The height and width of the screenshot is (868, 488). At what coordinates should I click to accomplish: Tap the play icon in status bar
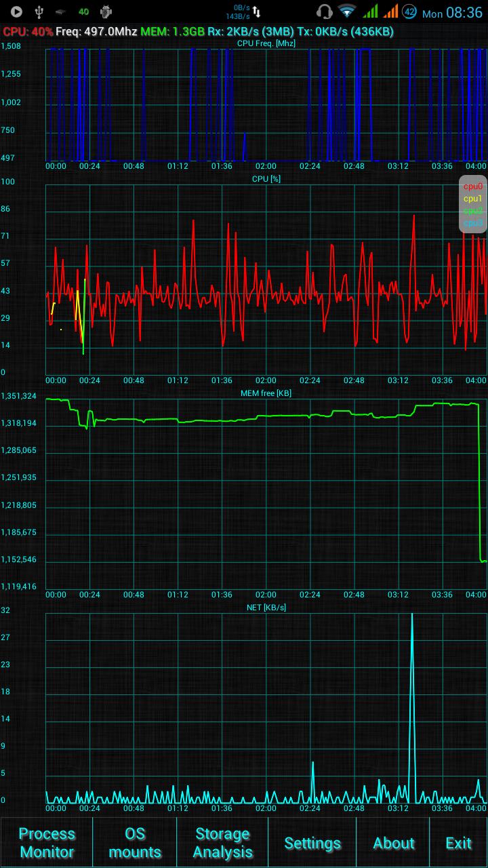[x=16, y=12]
